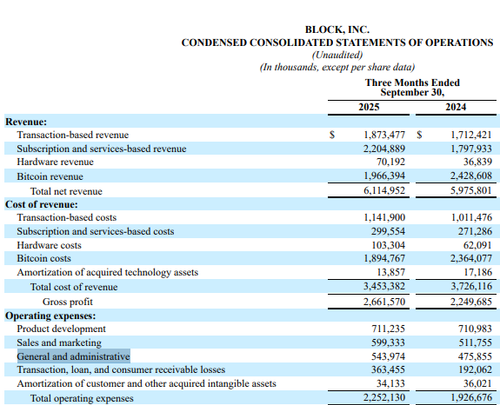
Task: Select the value "103,304"
Action: click(x=388, y=245)
